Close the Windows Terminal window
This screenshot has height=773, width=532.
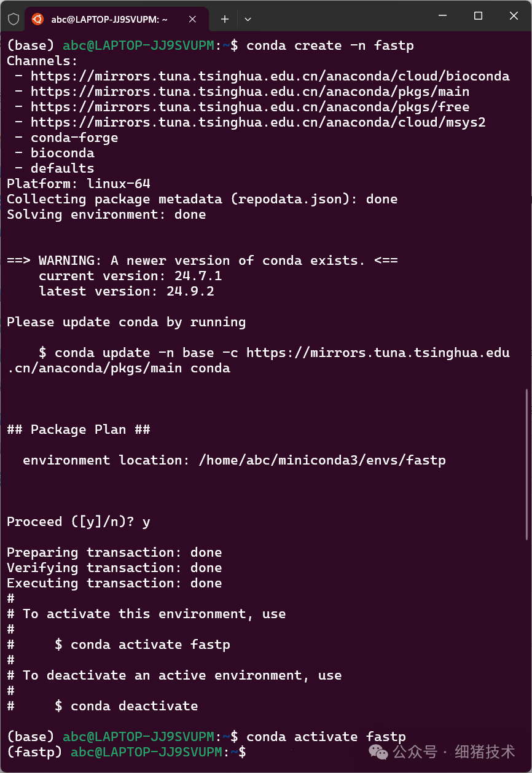(514, 16)
